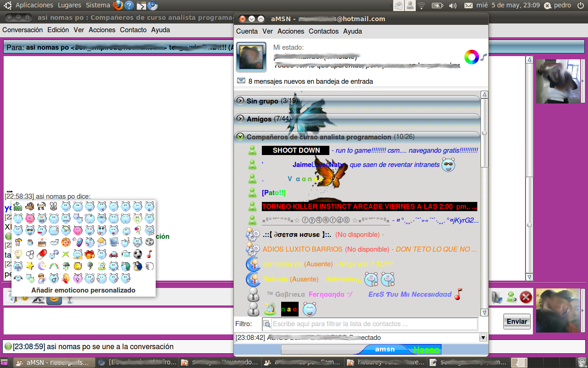Open the Trash in bottom panel
588x368 pixels.
click(582, 362)
